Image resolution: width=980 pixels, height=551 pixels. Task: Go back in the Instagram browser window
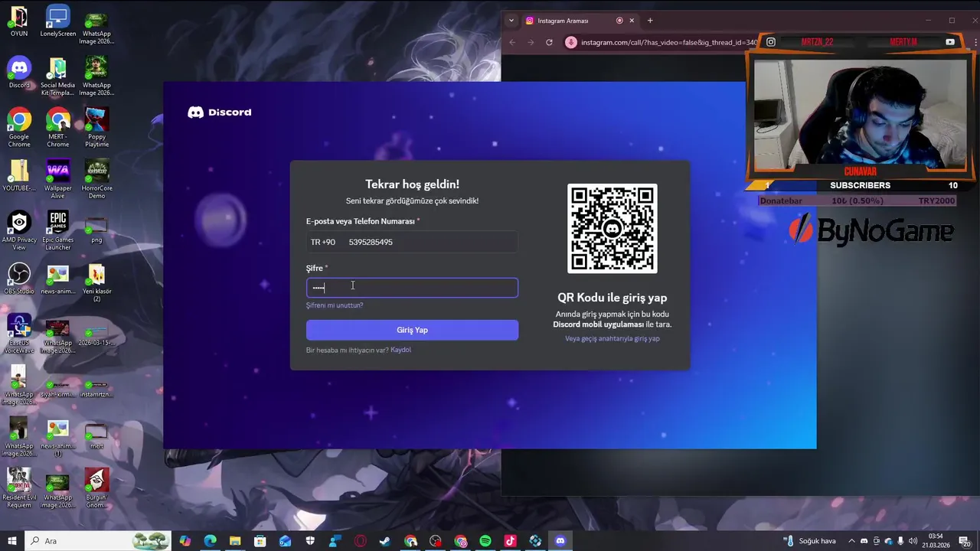click(512, 42)
